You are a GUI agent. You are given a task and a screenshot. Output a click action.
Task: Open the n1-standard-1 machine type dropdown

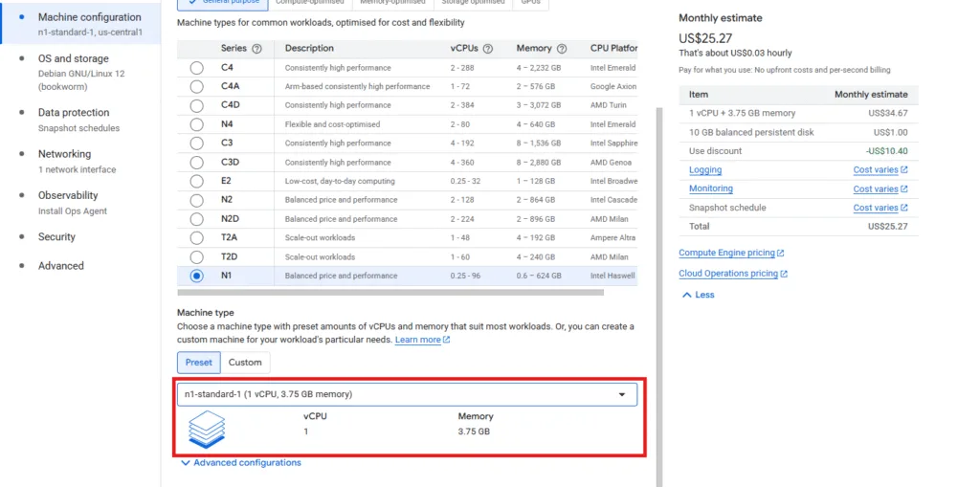pyautogui.click(x=407, y=394)
